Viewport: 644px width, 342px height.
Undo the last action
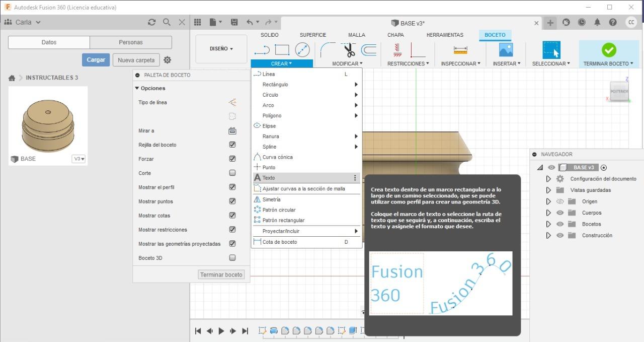coord(250,22)
